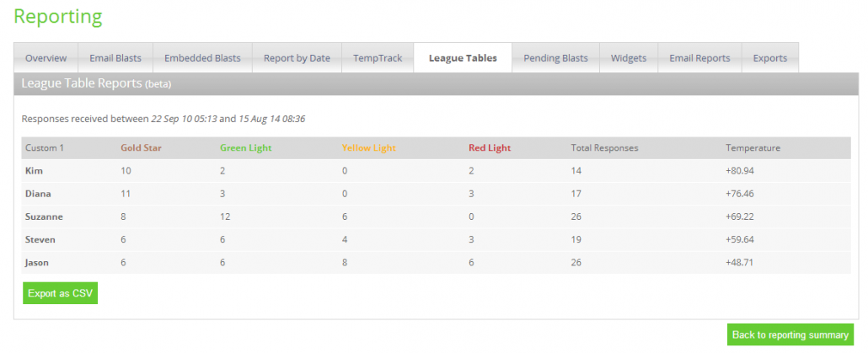Image resolution: width=868 pixels, height=353 pixels.
Task: Open the Email Blasts tab
Action: point(115,58)
